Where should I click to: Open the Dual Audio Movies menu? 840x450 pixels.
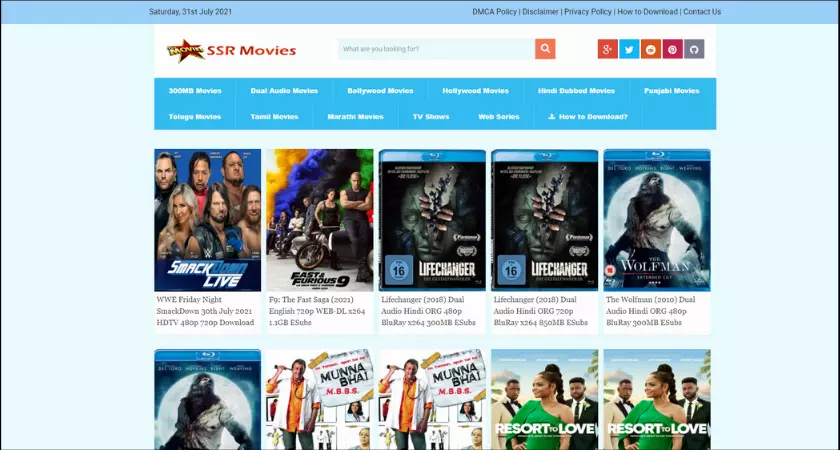[284, 91]
